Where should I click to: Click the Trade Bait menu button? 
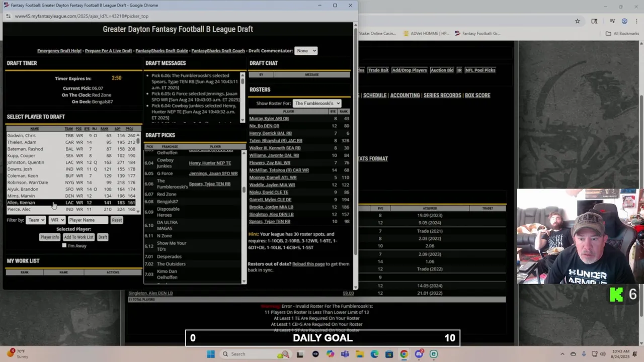tap(378, 70)
